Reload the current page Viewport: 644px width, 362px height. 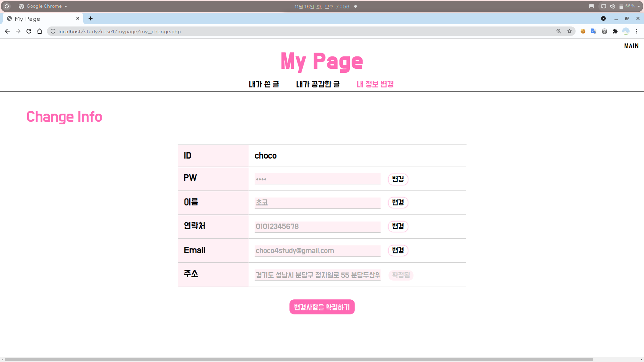coord(29,31)
